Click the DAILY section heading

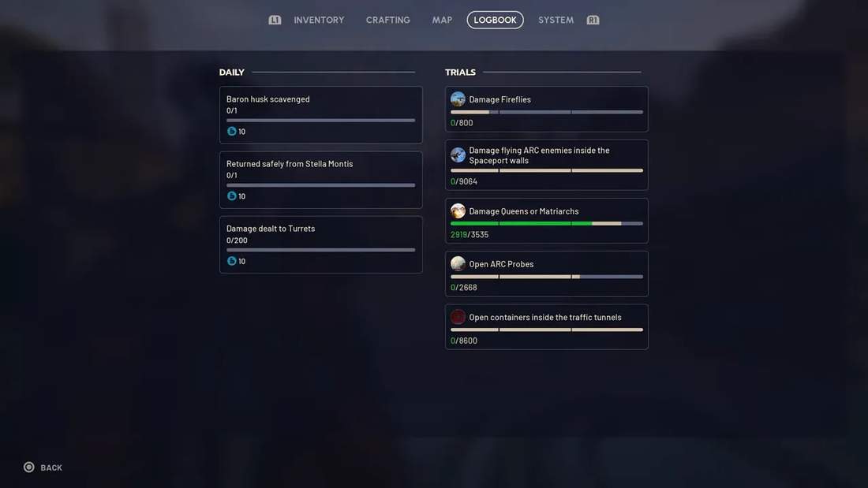231,72
